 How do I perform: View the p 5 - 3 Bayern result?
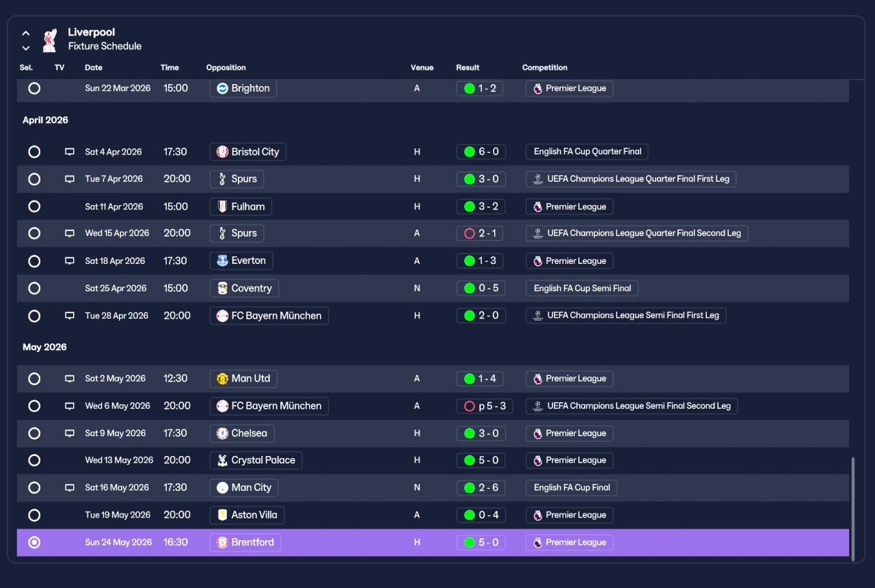coord(485,406)
